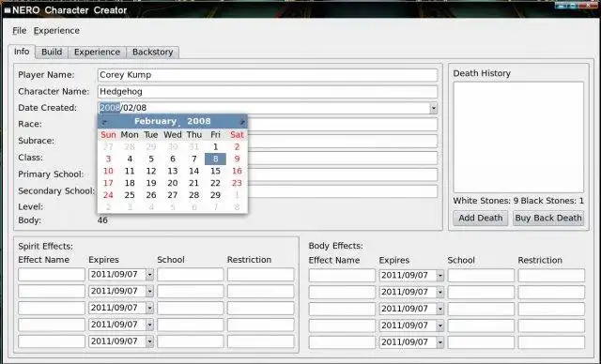
Task: Open fifth Spirit Effects Expires date dropdown
Action: tap(149, 341)
